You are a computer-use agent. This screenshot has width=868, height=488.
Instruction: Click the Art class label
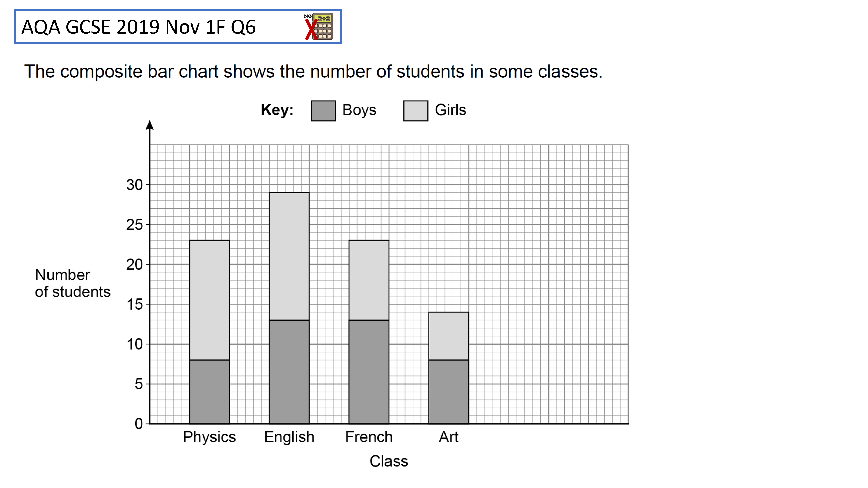(448, 437)
